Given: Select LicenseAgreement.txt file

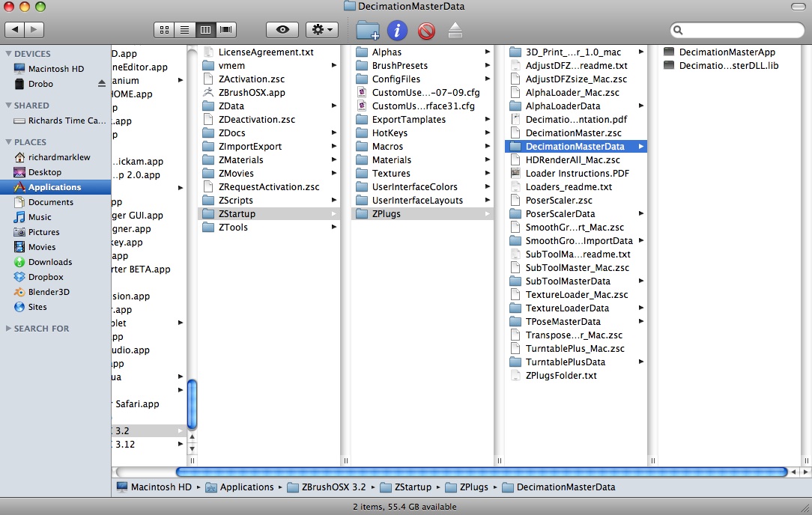Looking at the screenshot, I should pos(269,52).
